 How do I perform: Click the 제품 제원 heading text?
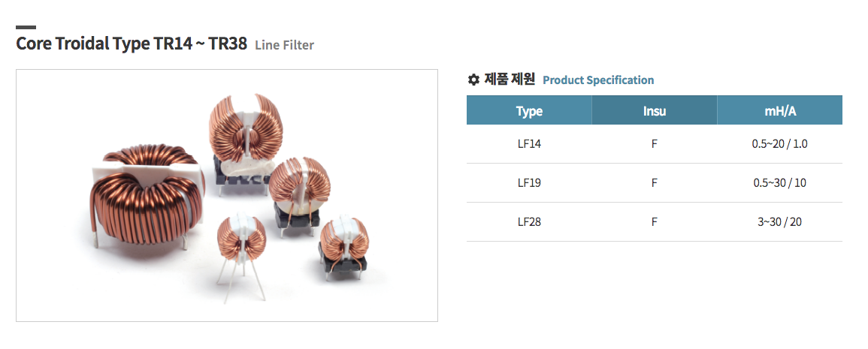pyautogui.click(x=510, y=80)
